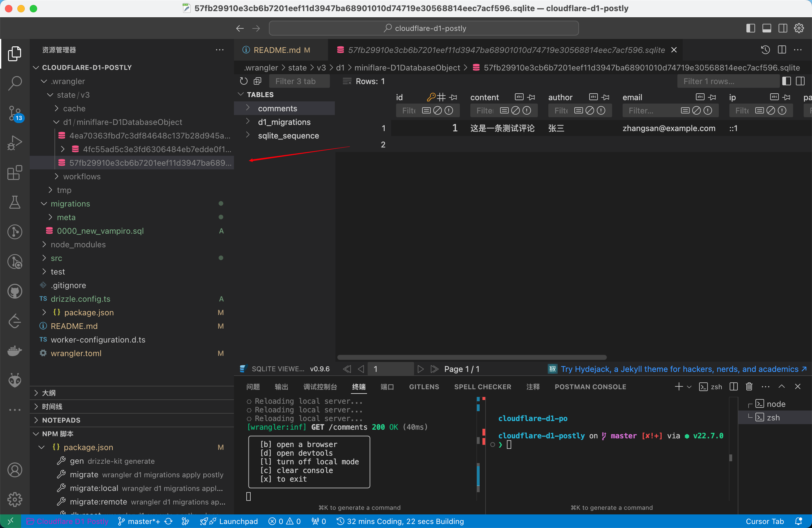This screenshot has width=812, height=528.
Task: Click the refresh tables icon in SQLite viewer
Action: click(244, 81)
